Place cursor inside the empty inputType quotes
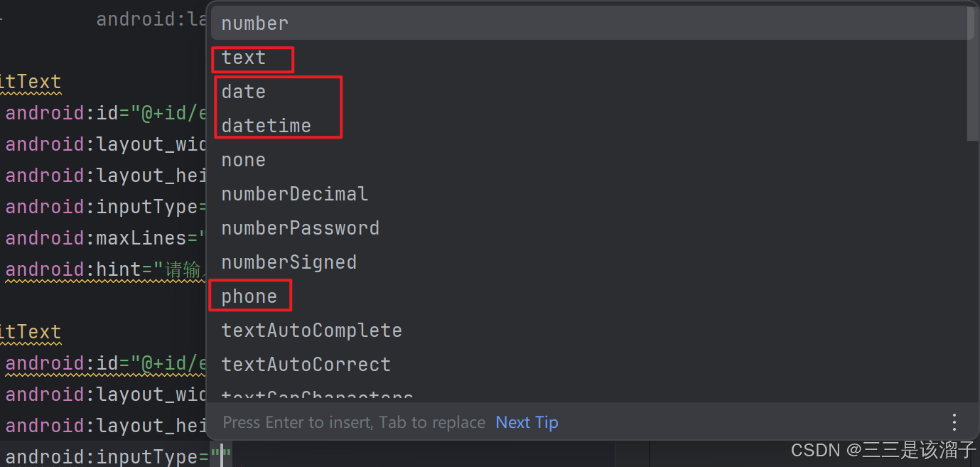 point(221,457)
